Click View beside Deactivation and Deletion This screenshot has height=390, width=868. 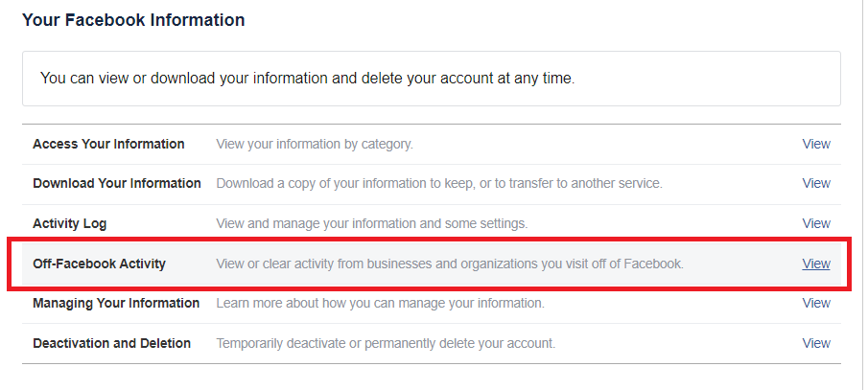click(x=816, y=343)
